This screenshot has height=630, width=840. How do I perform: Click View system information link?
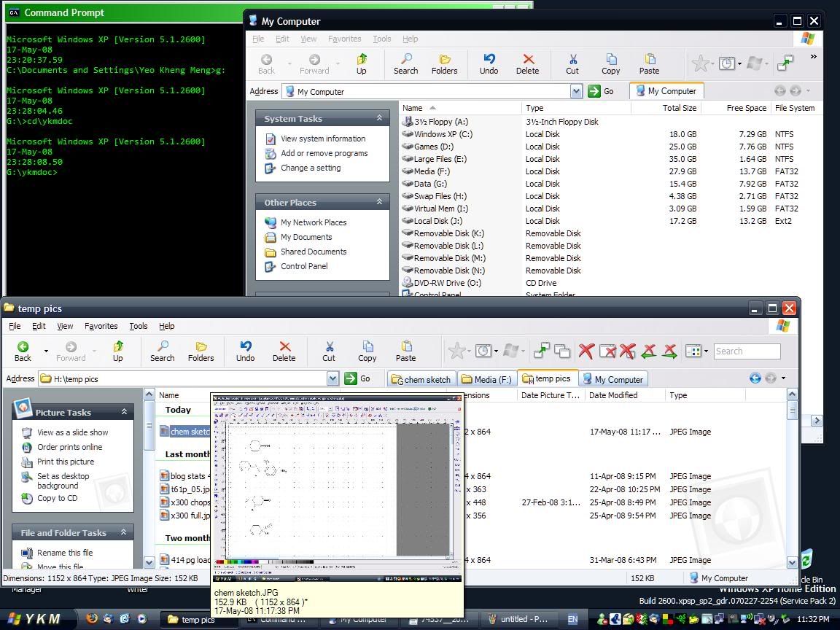(323, 139)
